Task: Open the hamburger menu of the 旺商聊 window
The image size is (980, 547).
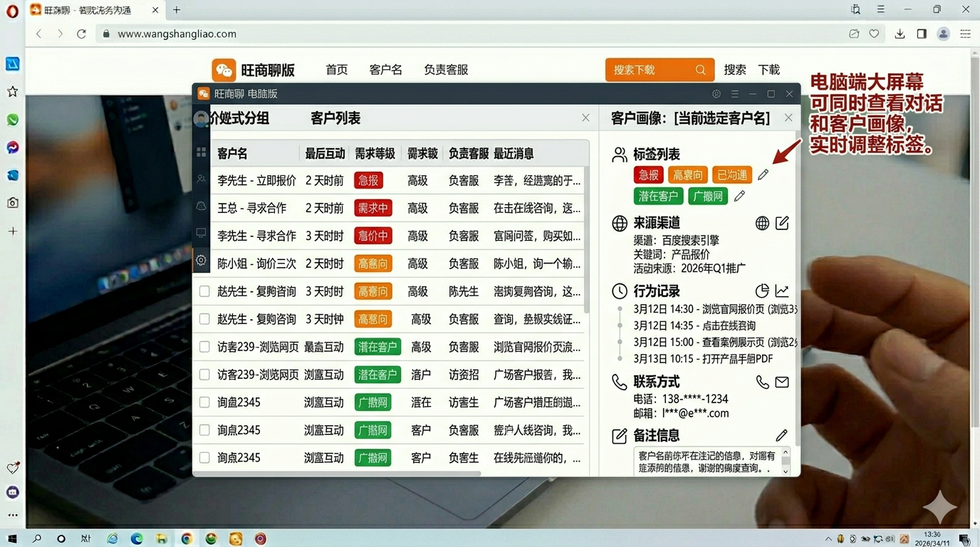Action: [734, 93]
